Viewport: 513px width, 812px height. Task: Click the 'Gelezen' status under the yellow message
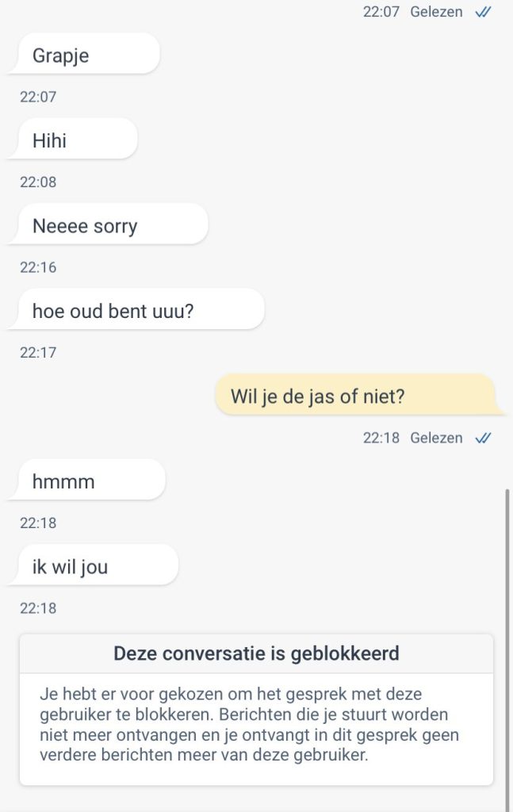click(436, 438)
